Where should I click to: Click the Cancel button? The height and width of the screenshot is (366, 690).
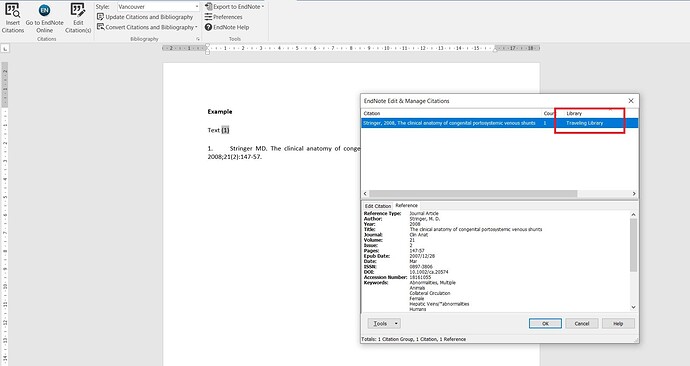point(582,323)
